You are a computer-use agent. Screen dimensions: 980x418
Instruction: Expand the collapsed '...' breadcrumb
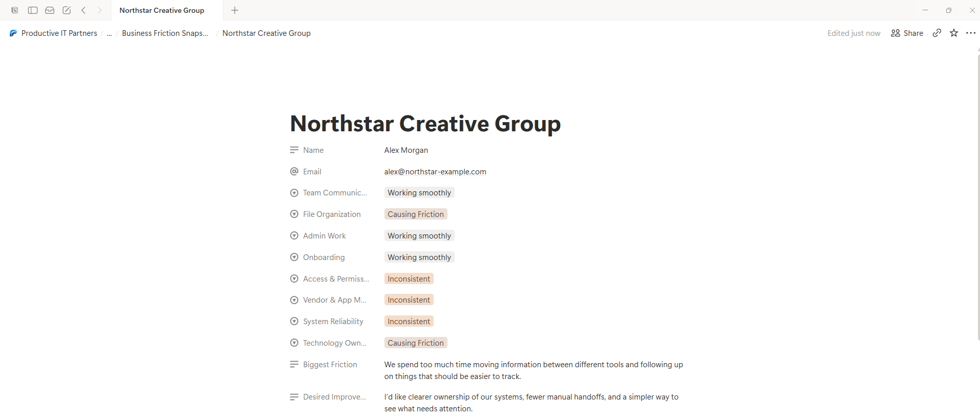click(x=109, y=33)
